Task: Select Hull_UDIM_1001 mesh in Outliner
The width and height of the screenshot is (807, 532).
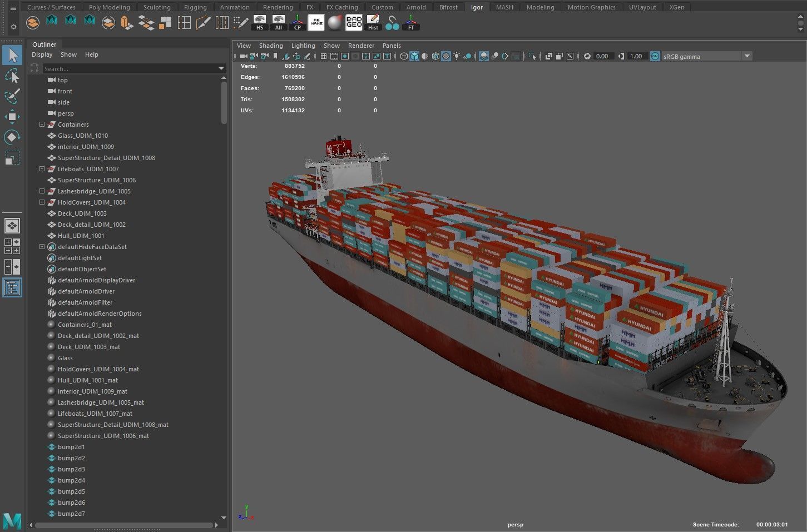Action: 81,236
